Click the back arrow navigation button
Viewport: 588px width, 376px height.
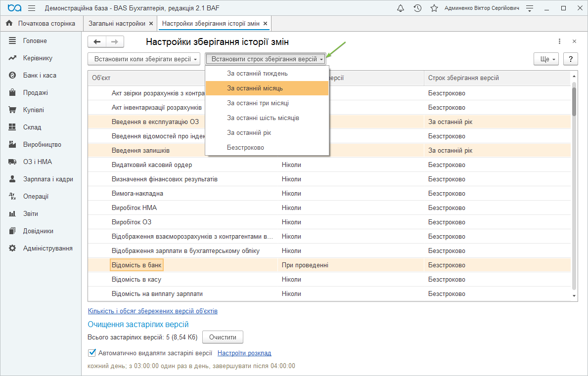point(97,42)
